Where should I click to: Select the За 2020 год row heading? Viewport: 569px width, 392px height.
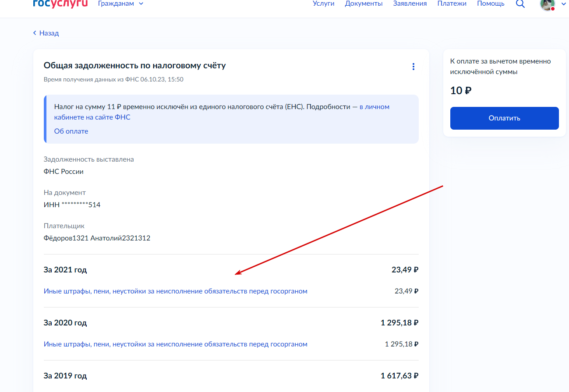[x=65, y=323]
